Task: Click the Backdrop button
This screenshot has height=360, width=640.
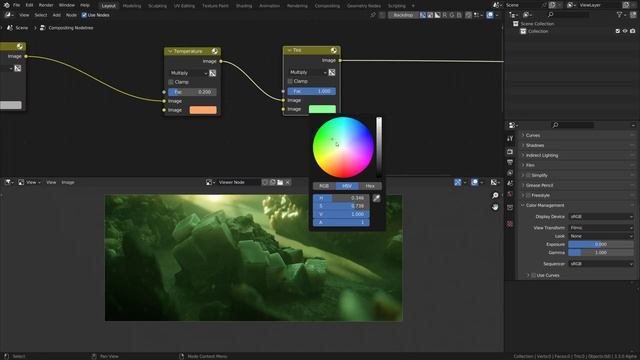Action: coord(403,15)
